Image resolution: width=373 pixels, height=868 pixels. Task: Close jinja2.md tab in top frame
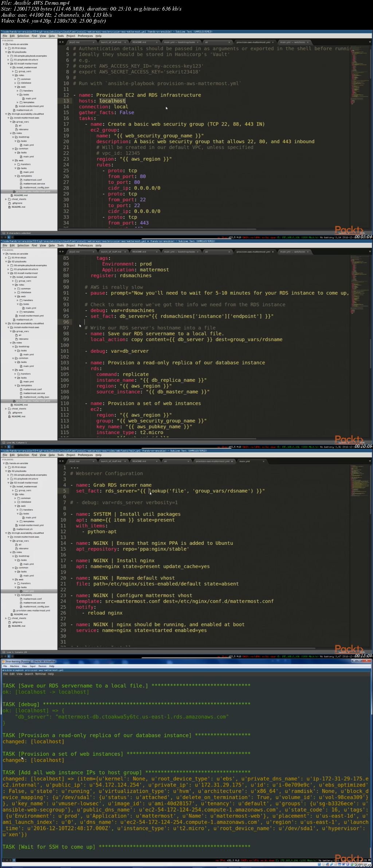(x=93, y=42)
